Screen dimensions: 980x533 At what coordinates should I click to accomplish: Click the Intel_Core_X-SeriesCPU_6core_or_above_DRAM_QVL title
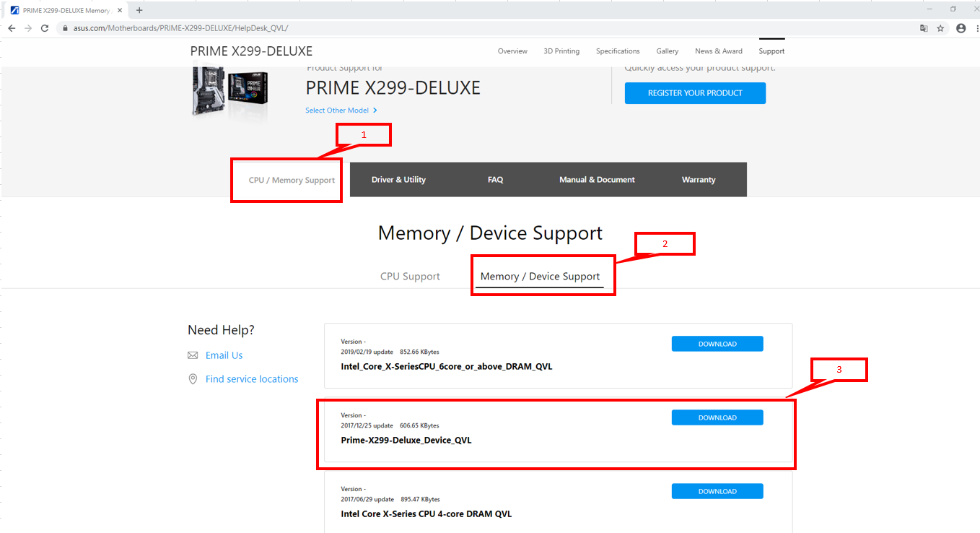447,366
